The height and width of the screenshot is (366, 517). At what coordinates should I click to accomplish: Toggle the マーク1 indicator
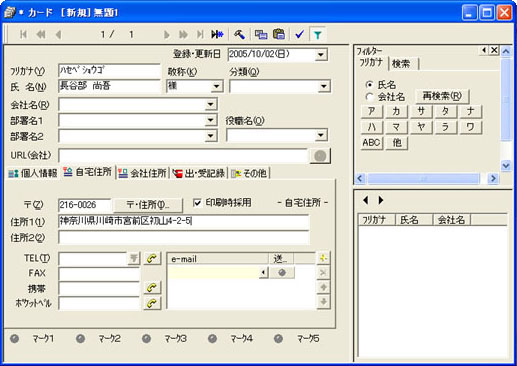pyautogui.click(x=14, y=339)
